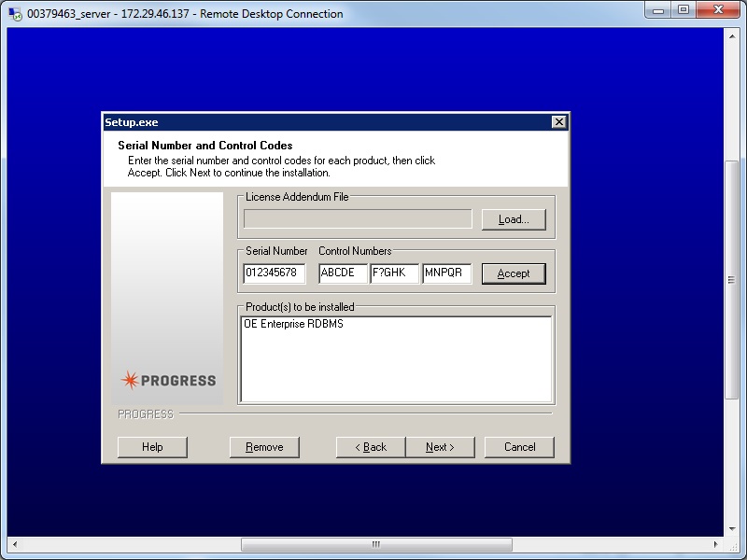
Task: Cancel the installation
Action: [519, 447]
